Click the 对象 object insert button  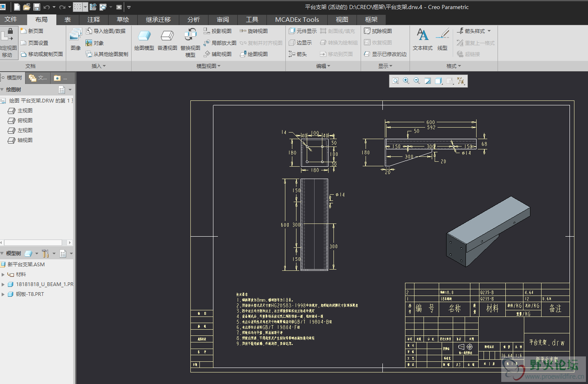point(95,43)
